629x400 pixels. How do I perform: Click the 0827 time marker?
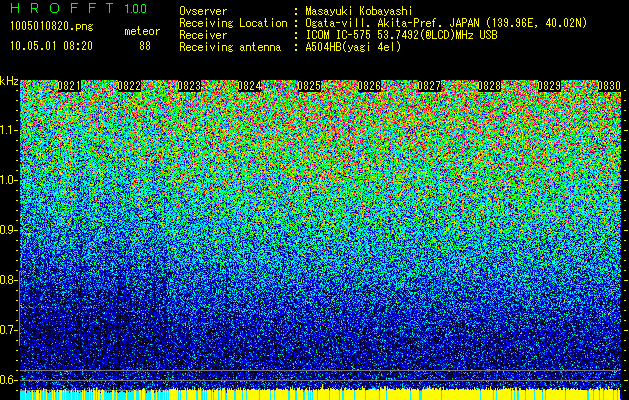click(x=429, y=86)
